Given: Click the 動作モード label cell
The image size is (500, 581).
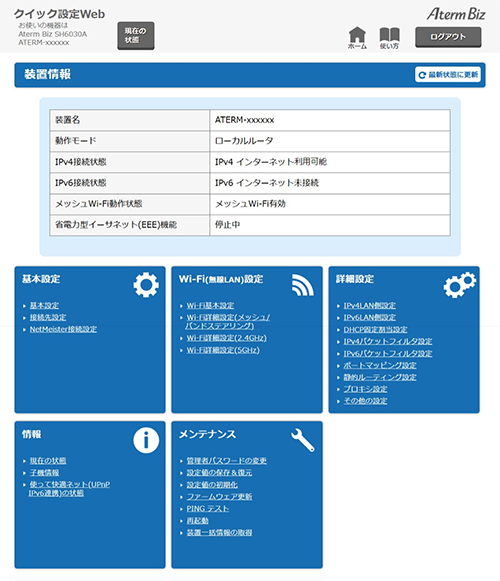Looking at the screenshot, I should [130, 141].
